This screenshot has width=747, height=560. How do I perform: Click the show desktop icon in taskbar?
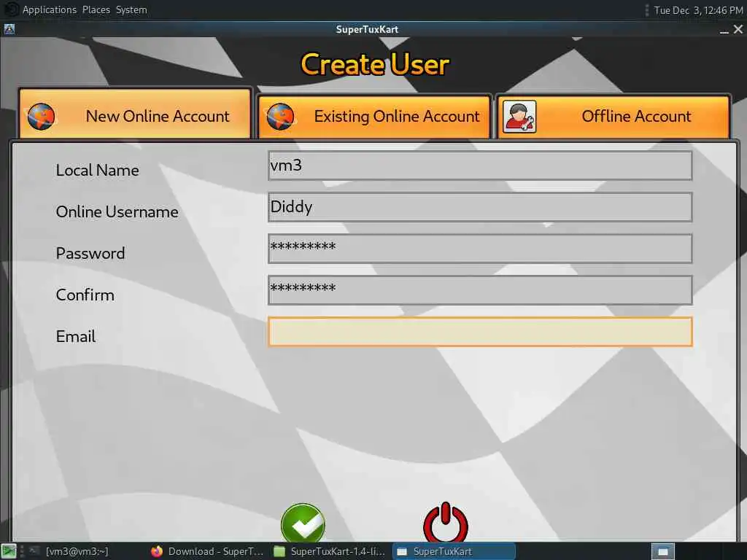pyautogui.click(x=9, y=551)
